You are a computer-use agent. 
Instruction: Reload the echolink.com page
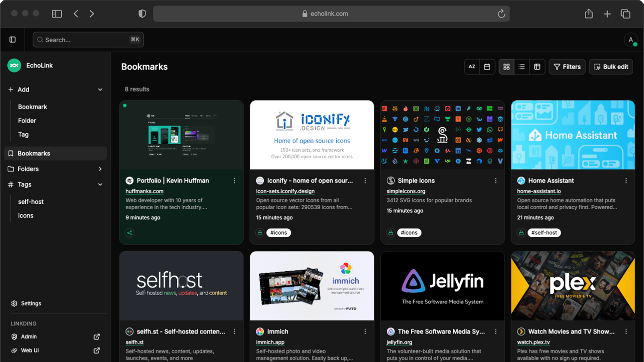[501, 14]
